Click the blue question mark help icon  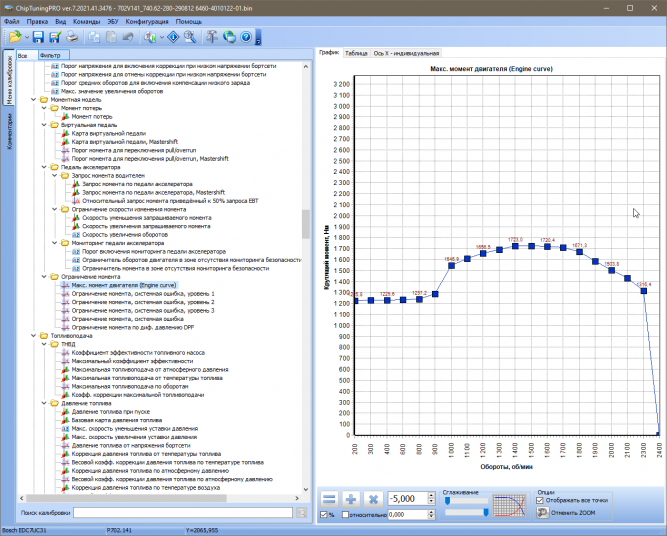click(x=246, y=37)
